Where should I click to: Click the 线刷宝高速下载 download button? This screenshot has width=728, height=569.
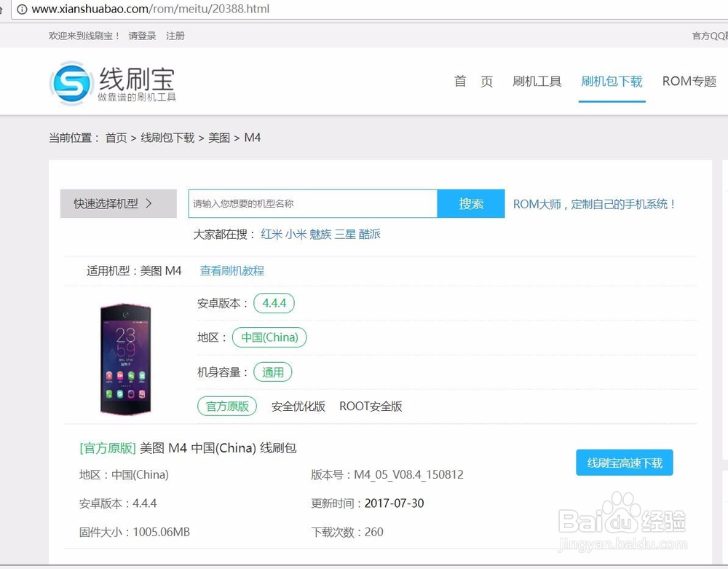click(x=624, y=463)
